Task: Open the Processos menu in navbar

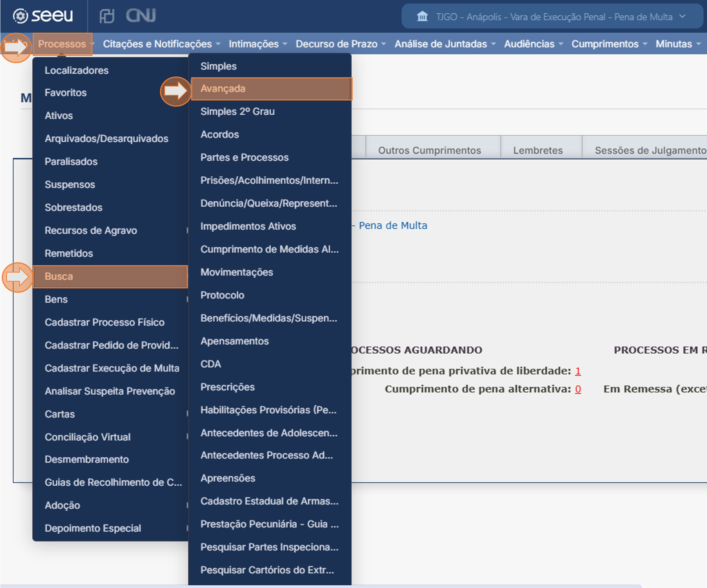Action: (62, 44)
